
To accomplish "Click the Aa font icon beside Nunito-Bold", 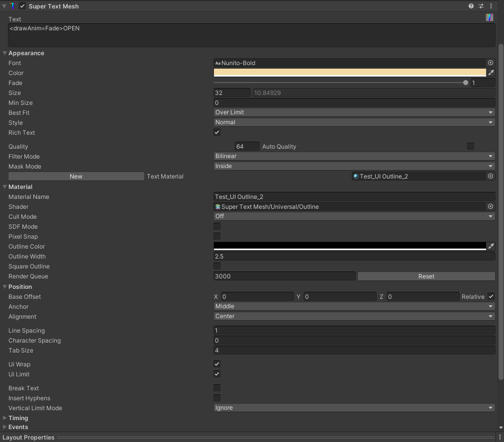I will 217,63.
